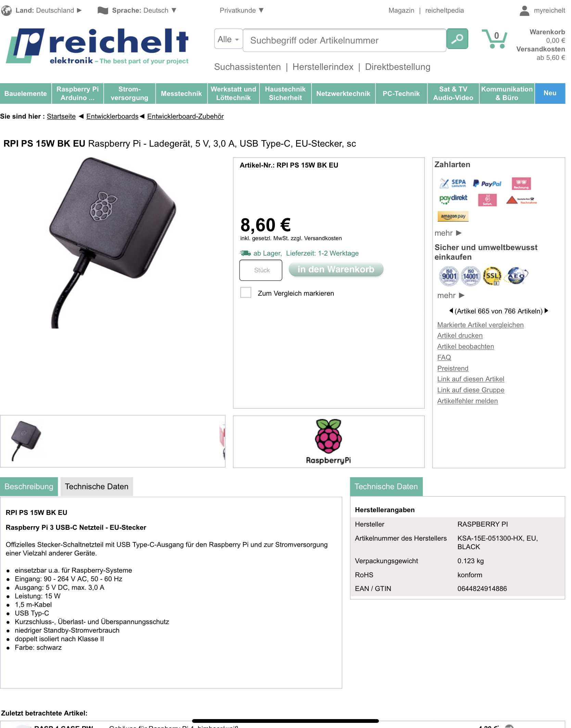Open the Alle search category dropdown
Viewport: 571px width, 728px height.
[228, 39]
